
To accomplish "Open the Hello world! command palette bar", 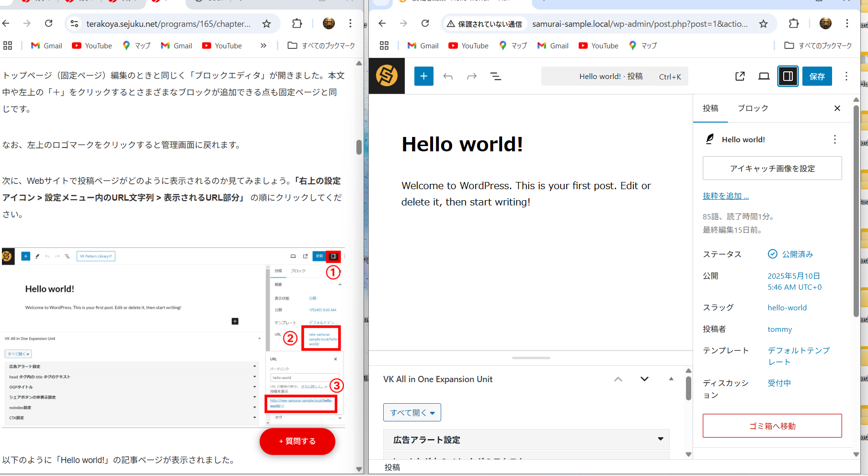I will [x=615, y=76].
